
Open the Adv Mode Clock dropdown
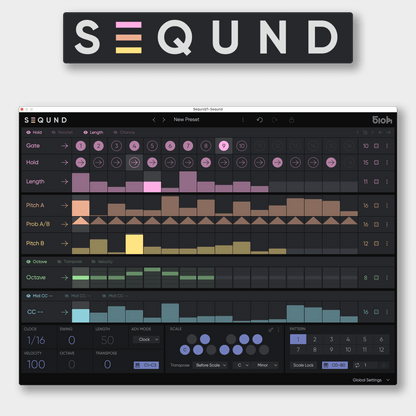tap(146, 339)
